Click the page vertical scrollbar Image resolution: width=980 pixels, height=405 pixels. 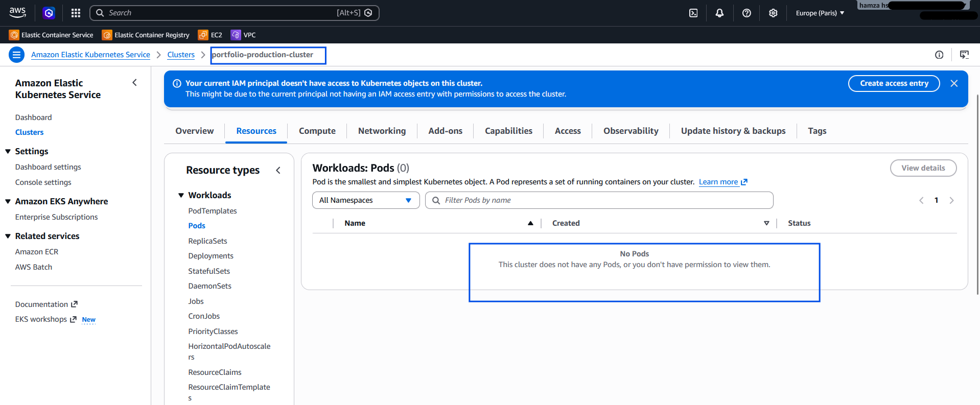(x=978, y=194)
